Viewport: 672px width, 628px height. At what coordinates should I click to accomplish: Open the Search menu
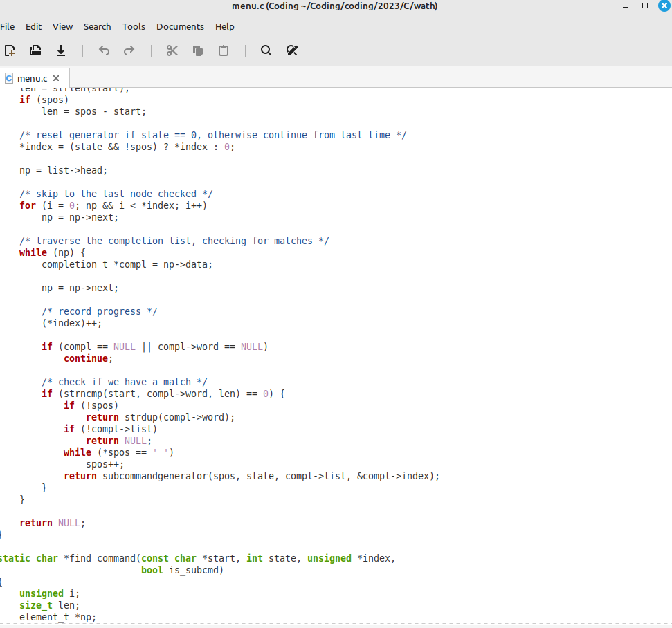[98, 26]
